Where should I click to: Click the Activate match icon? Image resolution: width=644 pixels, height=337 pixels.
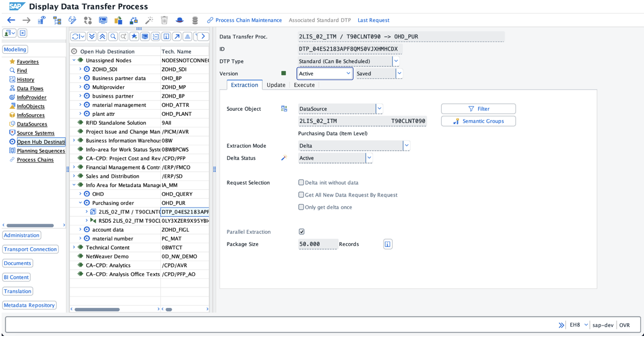(x=87, y=20)
